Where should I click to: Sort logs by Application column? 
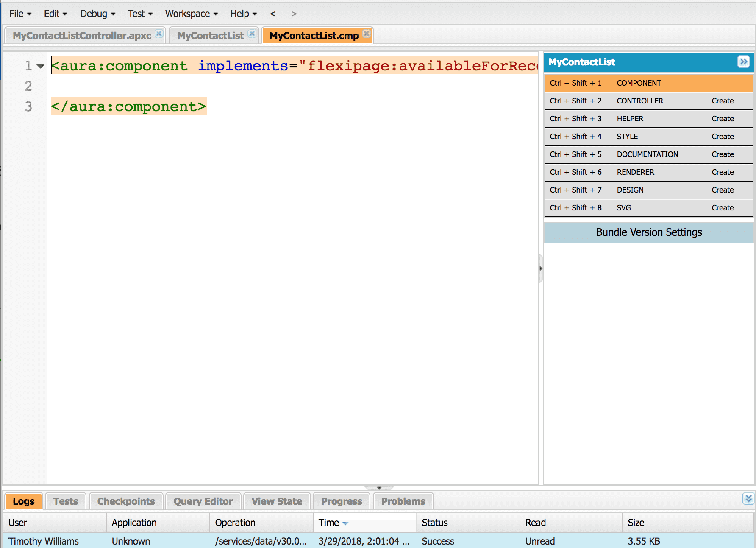(x=158, y=523)
